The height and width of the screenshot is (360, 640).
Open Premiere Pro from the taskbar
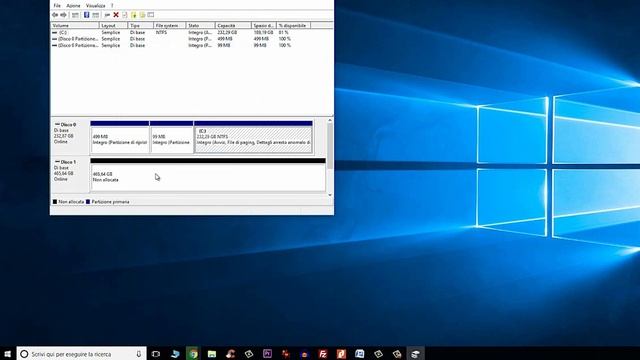(267, 353)
